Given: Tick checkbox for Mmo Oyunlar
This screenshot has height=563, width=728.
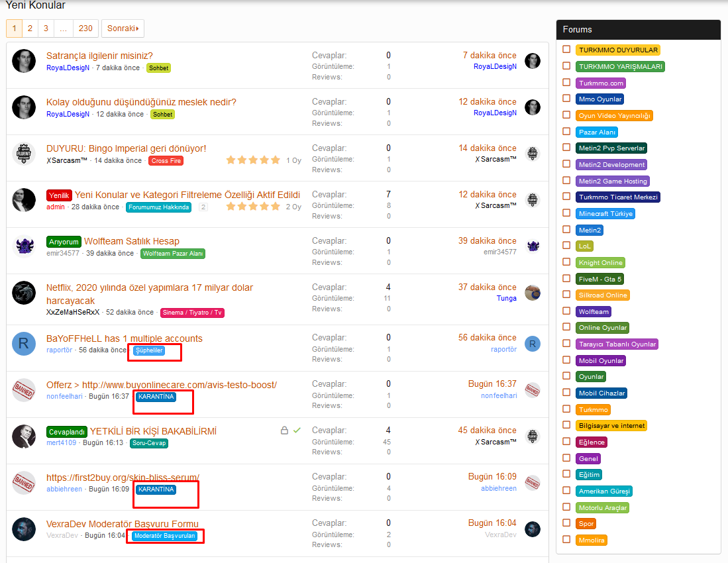Looking at the screenshot, I should click(x=566, y=99).
